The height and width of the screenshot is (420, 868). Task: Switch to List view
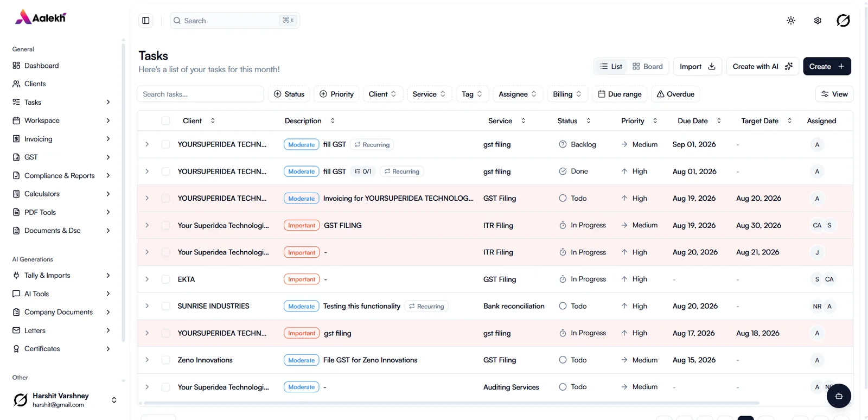(611, 66)
